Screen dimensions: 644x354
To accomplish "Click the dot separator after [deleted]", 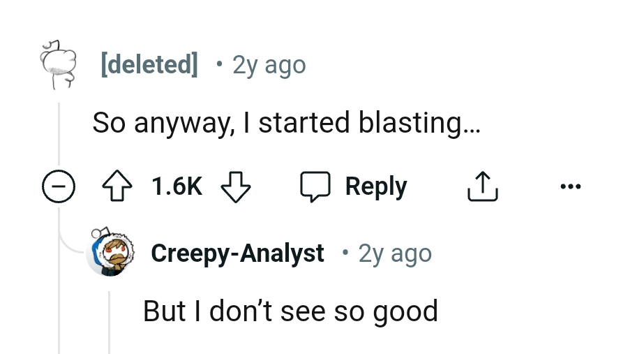I will pos(219,65).
